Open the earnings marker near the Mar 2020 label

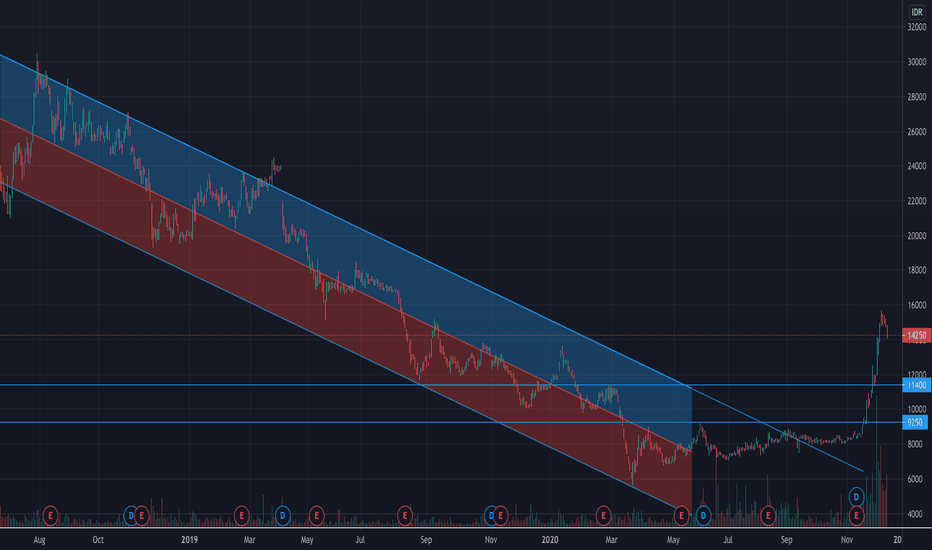(603, 516)
